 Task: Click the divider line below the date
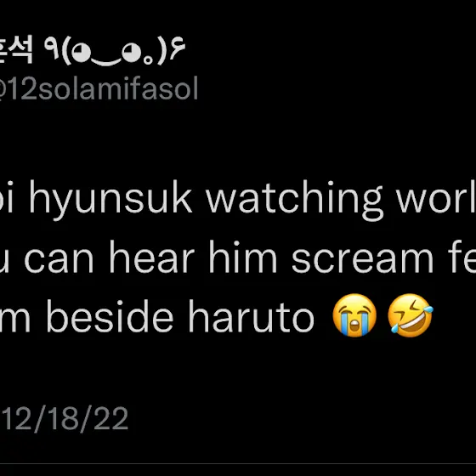point(238,464)
